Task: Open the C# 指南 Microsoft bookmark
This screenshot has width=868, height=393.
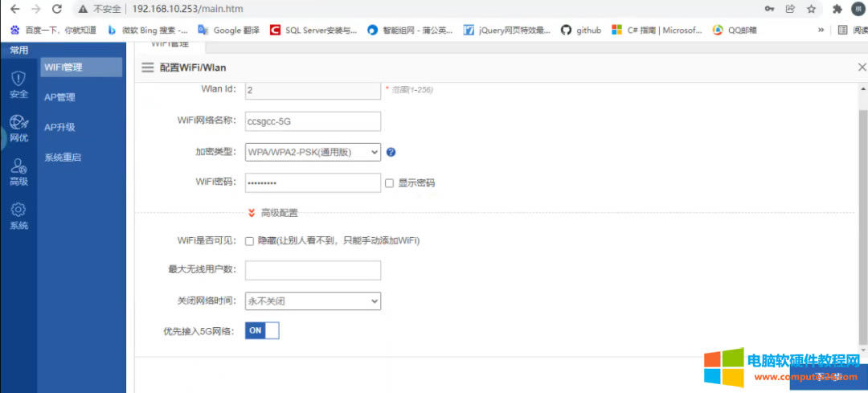Action: coord(657,30)
